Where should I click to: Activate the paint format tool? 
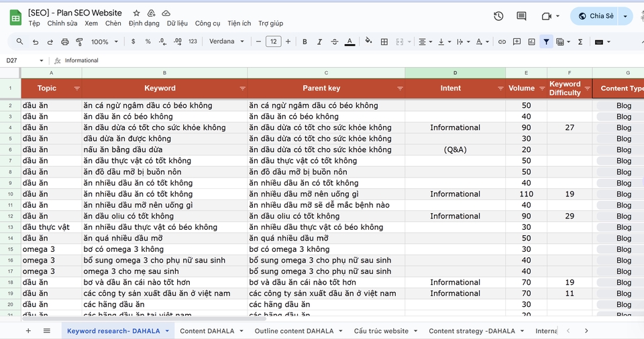pos(79,42)
